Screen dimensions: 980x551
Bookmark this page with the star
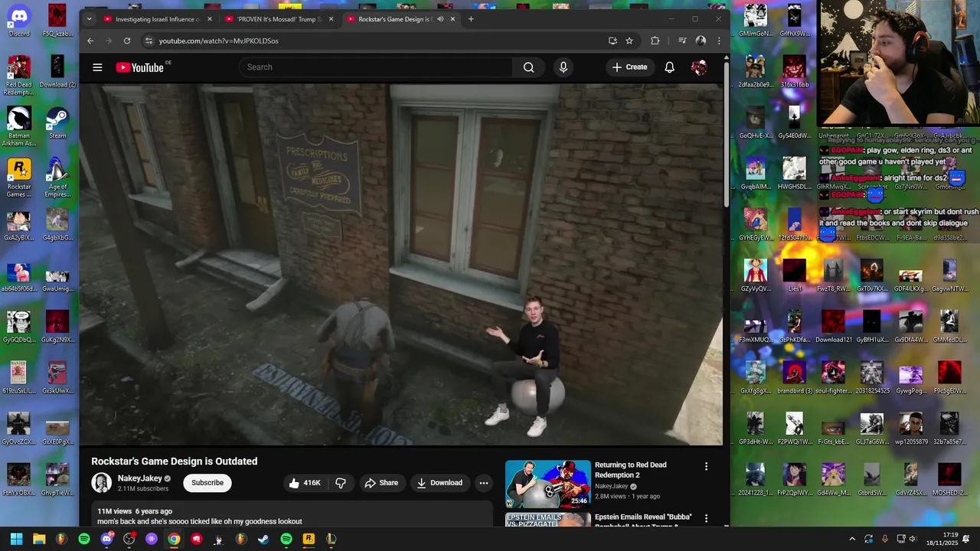tap(629, 41)
